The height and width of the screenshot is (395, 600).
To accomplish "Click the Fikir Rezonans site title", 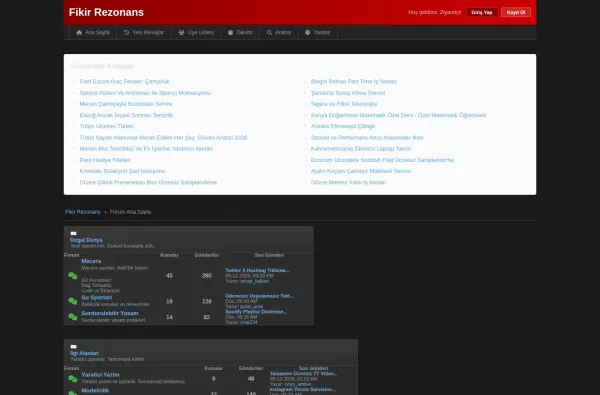I will (x=106, y=12).
